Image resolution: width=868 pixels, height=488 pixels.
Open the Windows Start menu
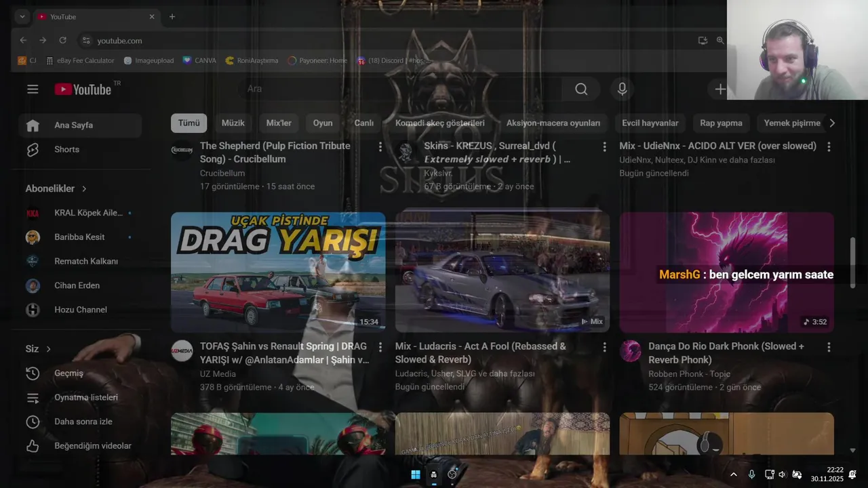click(x=415, y=474)
